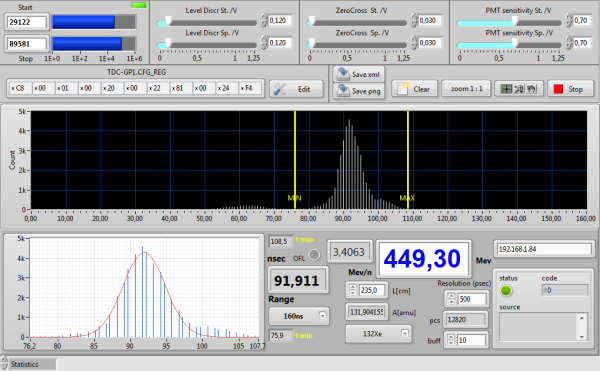Edit the Level Discr St. value field 0,120
600x371 pixels.
coord(280,20)
